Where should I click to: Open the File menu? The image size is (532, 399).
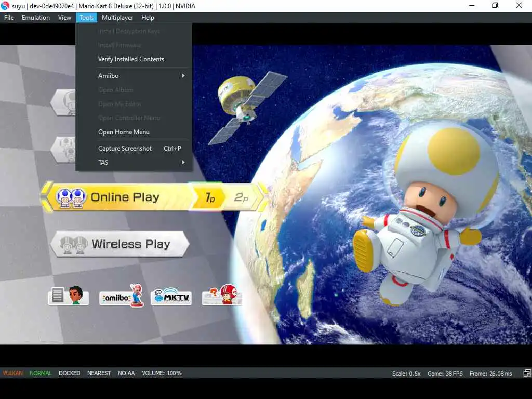click(x=9, y=18)
